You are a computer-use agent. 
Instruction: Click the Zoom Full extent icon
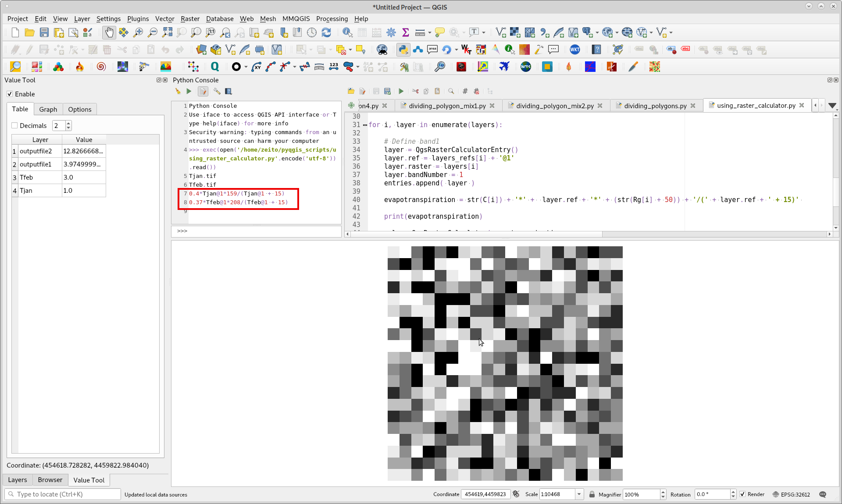[x=167, y=32]
